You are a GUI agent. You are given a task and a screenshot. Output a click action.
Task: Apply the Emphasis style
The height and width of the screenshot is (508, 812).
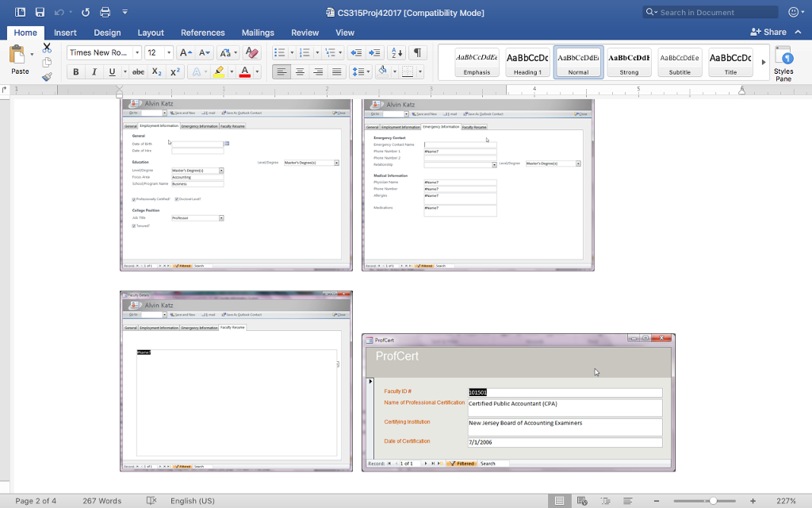[x=477, y=62]
